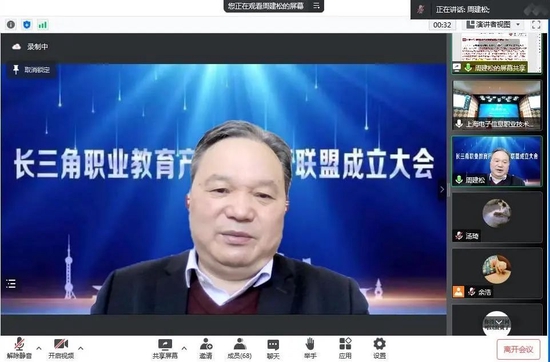The height and width of the screenshot is (362, 550).
Task: Click the 离开会议 leave button
Action: click(518, 349)
